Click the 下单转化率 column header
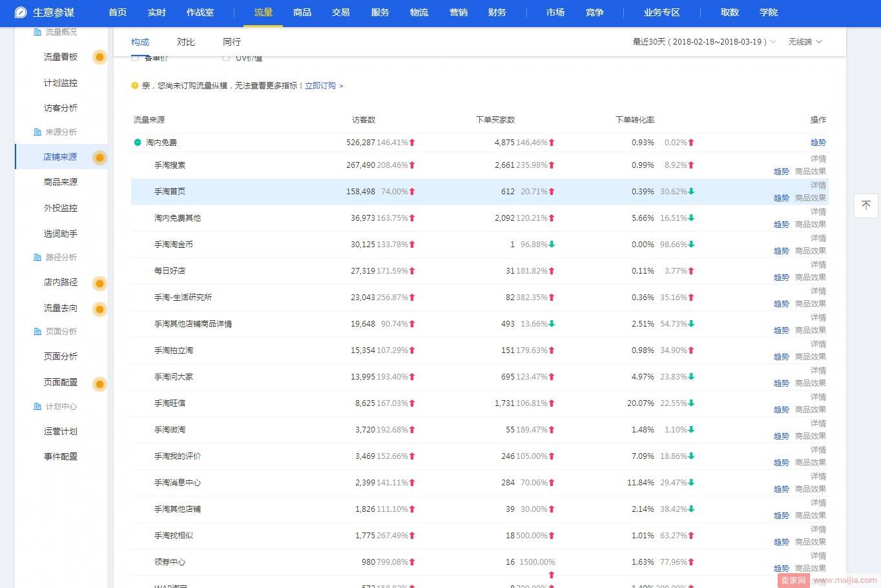The height and width of the screenshot is (588, 881). [x=635, y=120]
